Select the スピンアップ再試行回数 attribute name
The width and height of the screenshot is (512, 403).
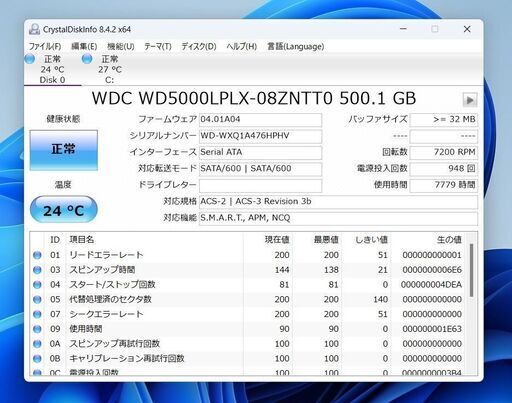[x=115, y=344]
